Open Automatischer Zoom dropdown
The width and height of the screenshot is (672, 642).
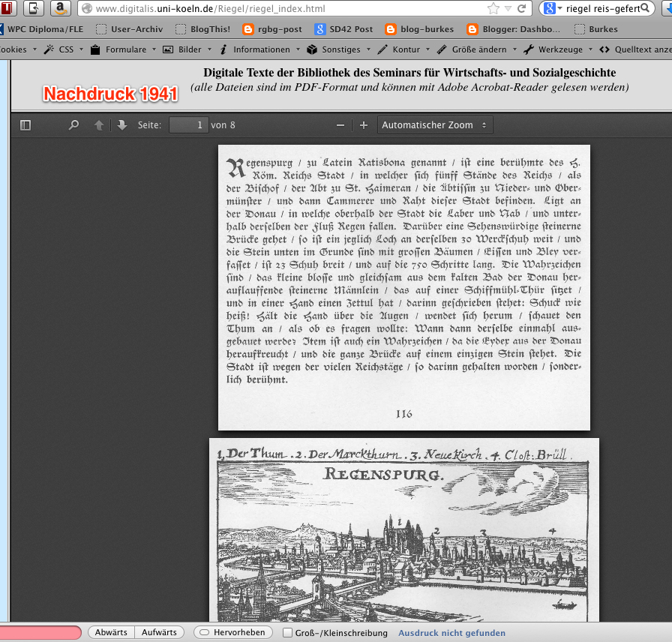click(x=435, y=125)
